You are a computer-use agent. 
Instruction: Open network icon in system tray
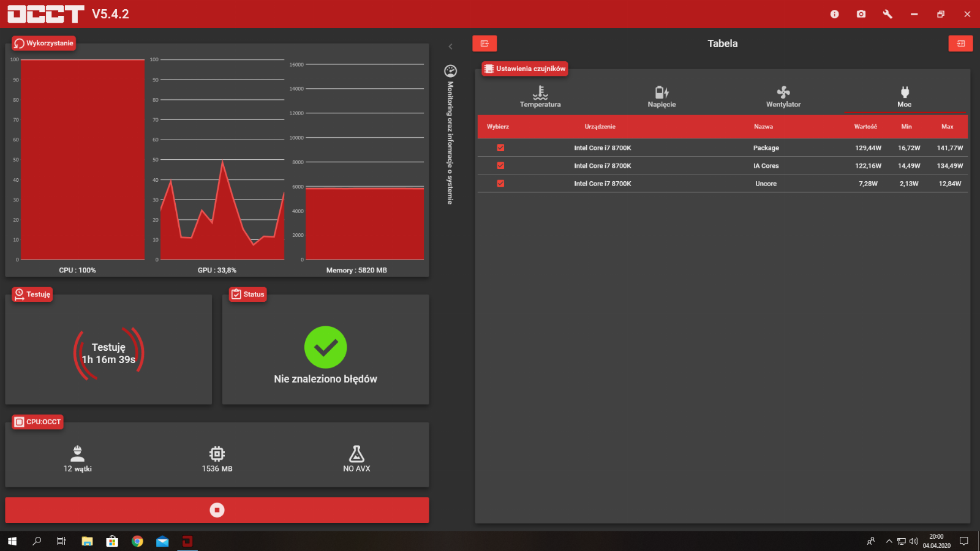point(902,541)
